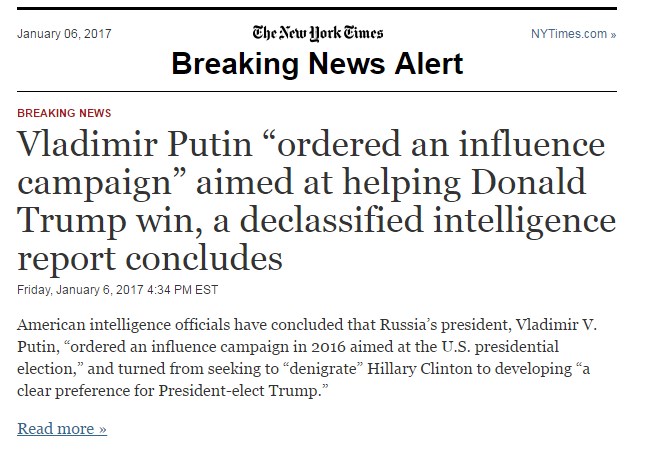The image size is (655, 461).
Task: Click the Vladimir Putin headline's first line
Action: (x=311, y=144)
